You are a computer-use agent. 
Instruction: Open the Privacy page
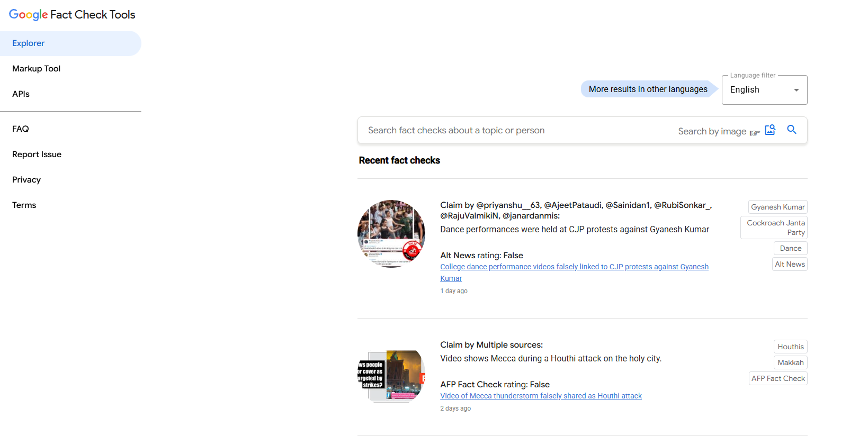pyautogui.click(x=26, y=180)
